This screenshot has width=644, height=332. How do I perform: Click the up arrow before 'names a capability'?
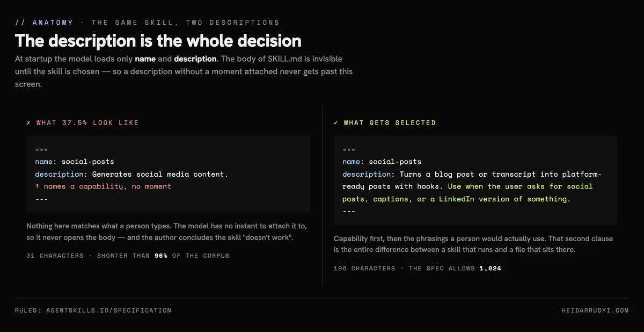pos(37,186)
